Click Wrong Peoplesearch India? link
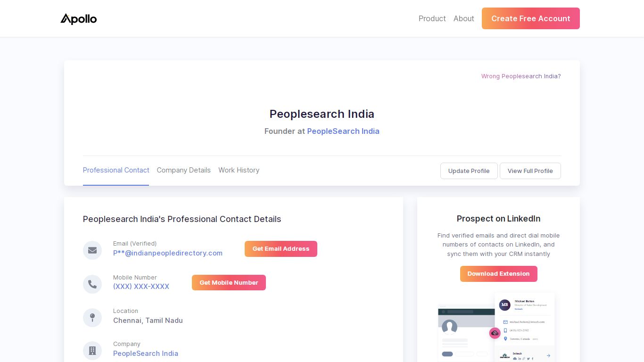Image resolution: width=644 pixels, height=362 pixels. point(521,76)
